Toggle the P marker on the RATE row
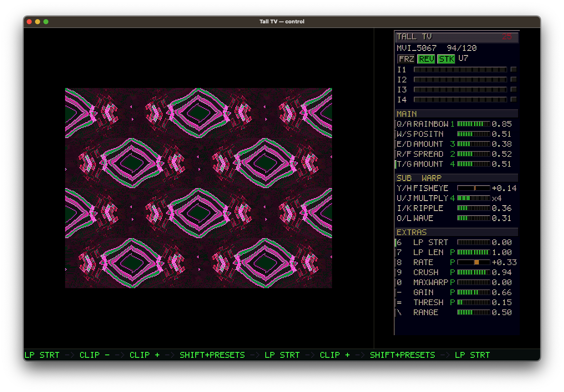The image size is (564, 392). pyautogui.click(x=452, y=262)
